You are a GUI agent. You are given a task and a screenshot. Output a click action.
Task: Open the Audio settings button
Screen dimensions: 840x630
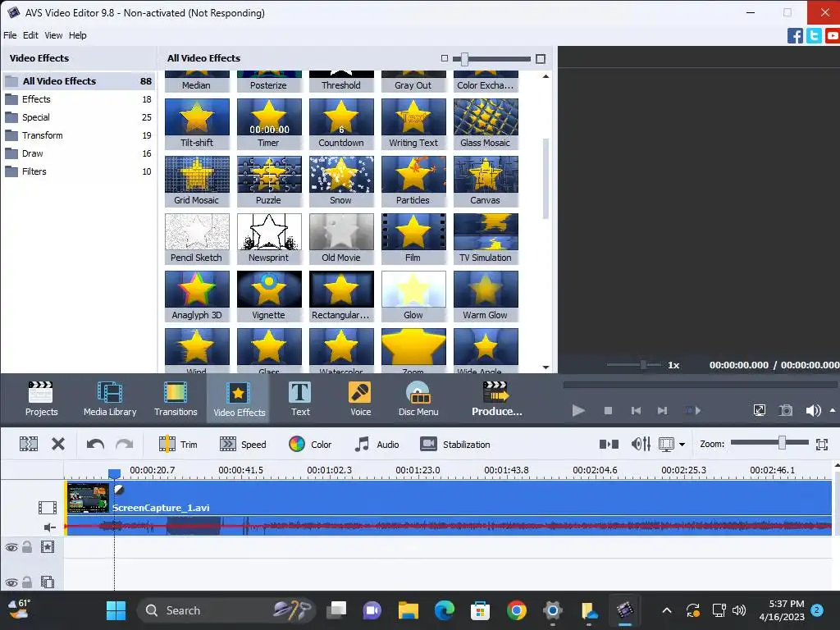click(377, 444)
